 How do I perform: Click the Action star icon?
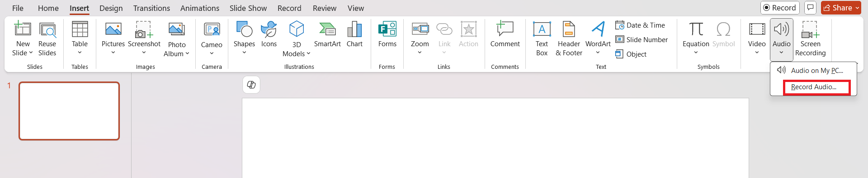469,29
